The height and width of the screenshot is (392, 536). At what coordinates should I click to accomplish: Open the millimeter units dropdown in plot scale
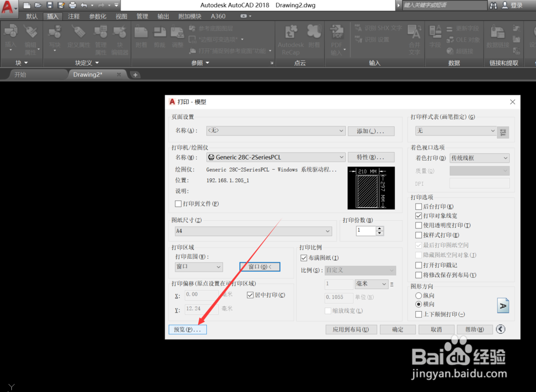point(371,284)
